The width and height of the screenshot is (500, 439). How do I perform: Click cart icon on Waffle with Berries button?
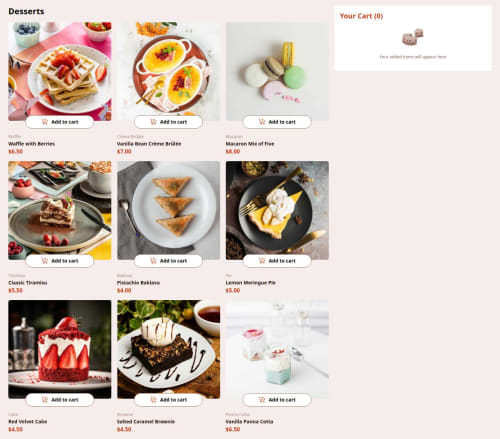pyautogui.click(x=44, y=122)
